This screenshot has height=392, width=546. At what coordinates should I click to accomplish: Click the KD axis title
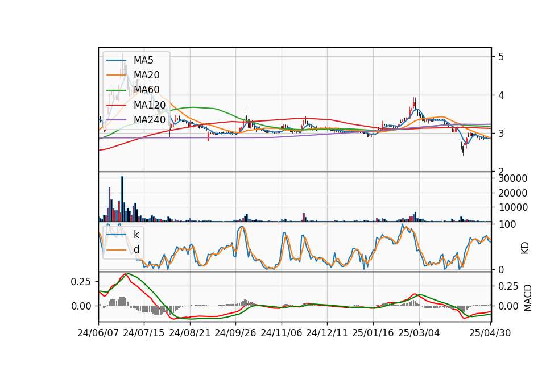coord(525,248)
